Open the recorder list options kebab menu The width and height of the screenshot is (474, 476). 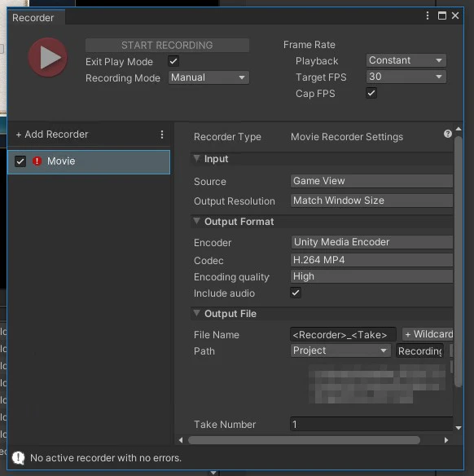162,134
